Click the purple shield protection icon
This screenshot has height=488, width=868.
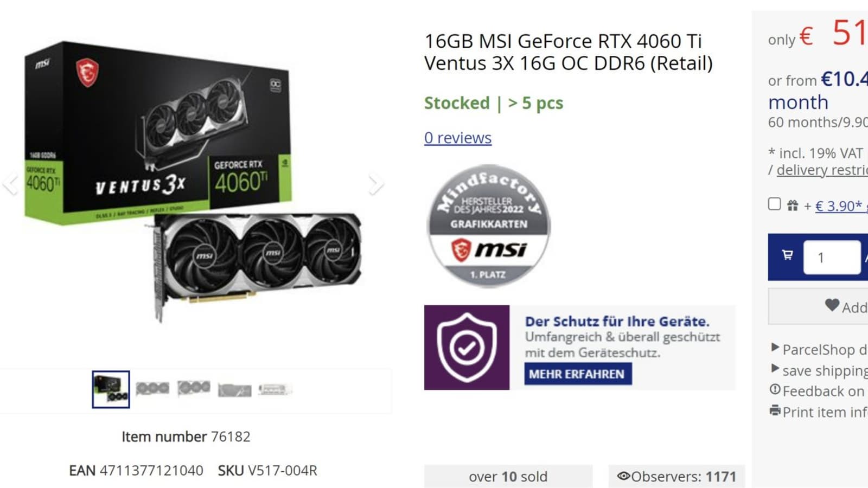pos(467,348)
